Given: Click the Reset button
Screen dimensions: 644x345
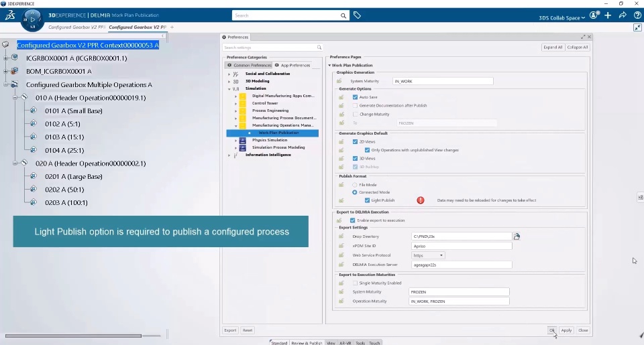Looking at the screenshot, I should [248, 330].
